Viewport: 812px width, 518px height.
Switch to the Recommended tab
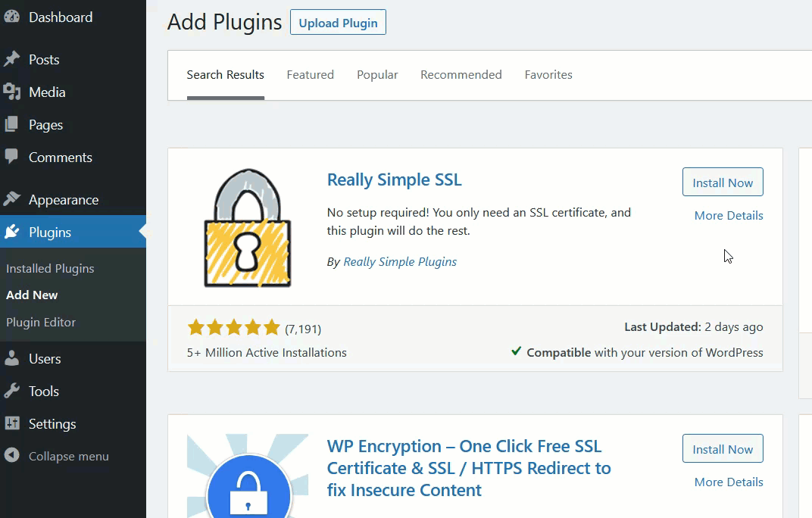[461, 75]
